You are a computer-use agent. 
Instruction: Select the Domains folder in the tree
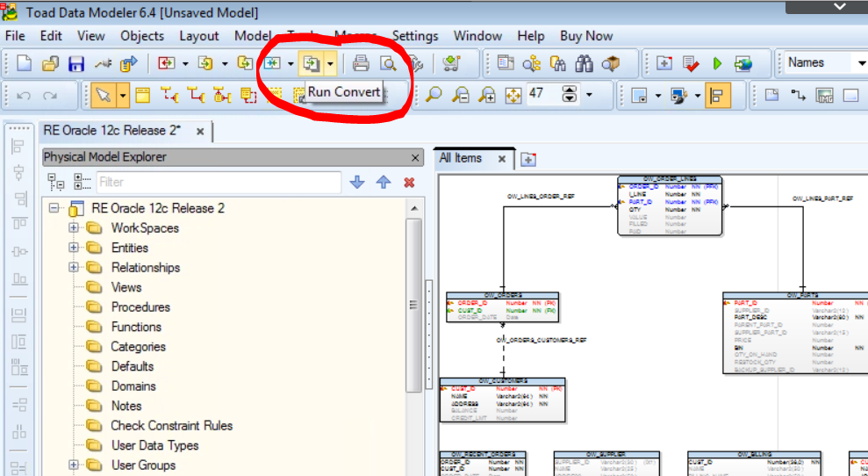point(133,386)
